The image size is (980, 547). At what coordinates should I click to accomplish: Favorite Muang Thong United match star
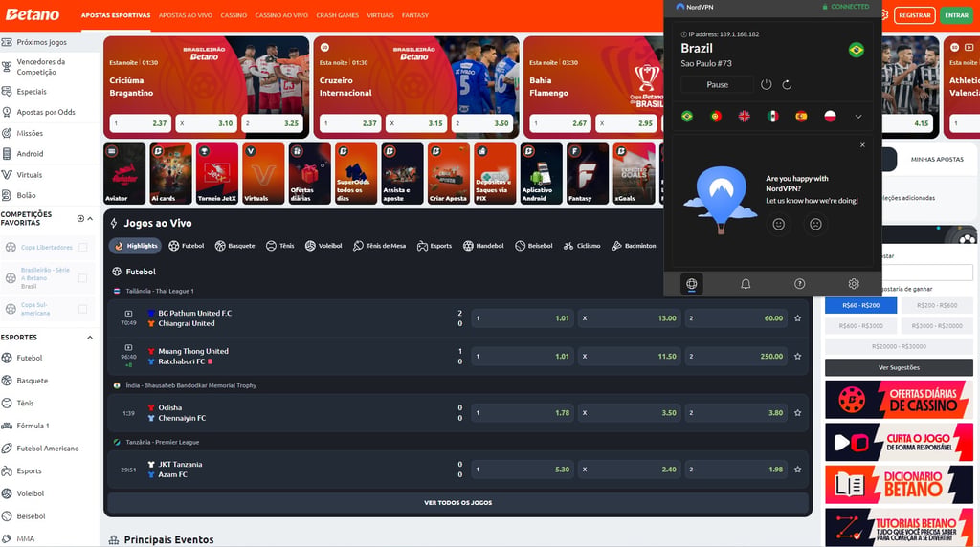tap(797, 357)
